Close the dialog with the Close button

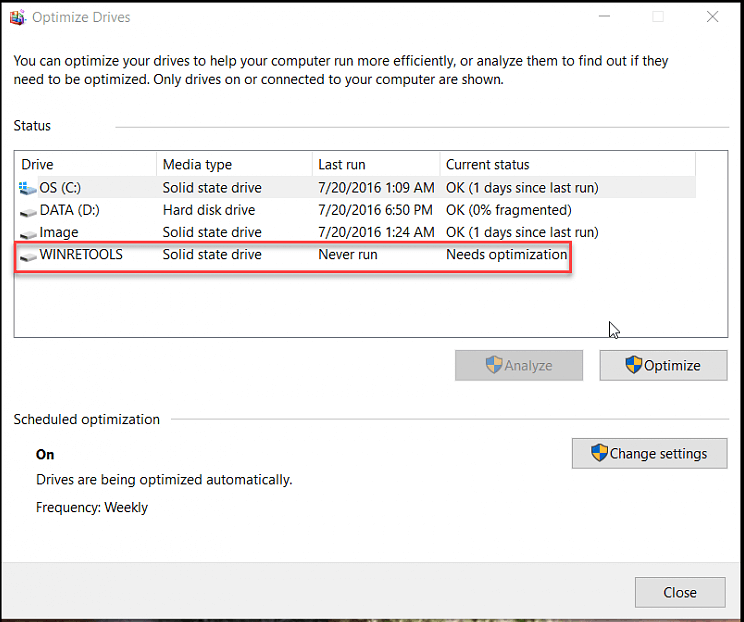tap(680, 592)
